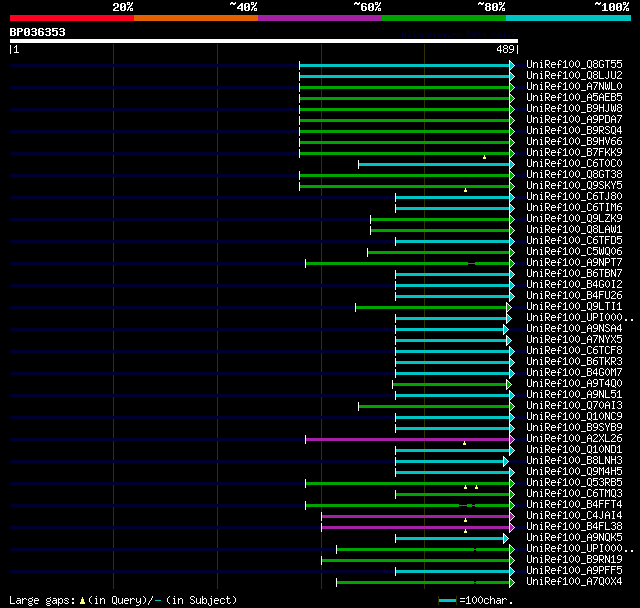
Task: Click yellow query-gap marker under UniRef100_B7FKK9 bar
Action: (484, 157)
